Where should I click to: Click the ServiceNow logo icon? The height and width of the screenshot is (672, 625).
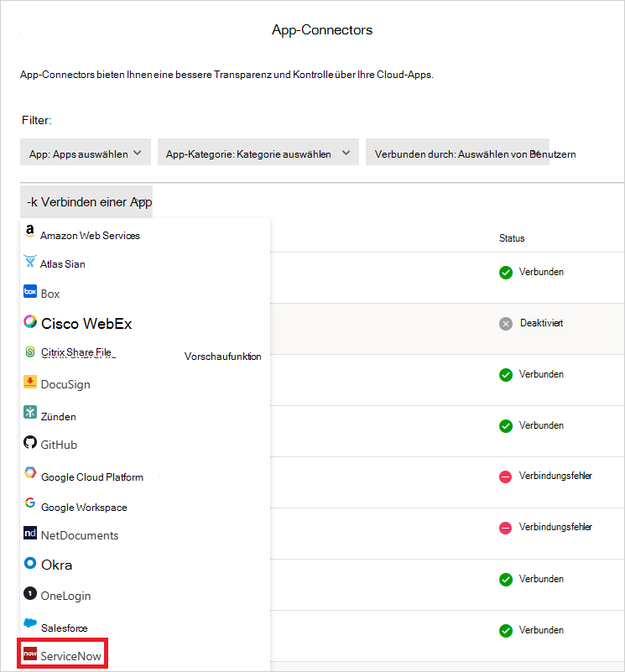coord(30,654)
